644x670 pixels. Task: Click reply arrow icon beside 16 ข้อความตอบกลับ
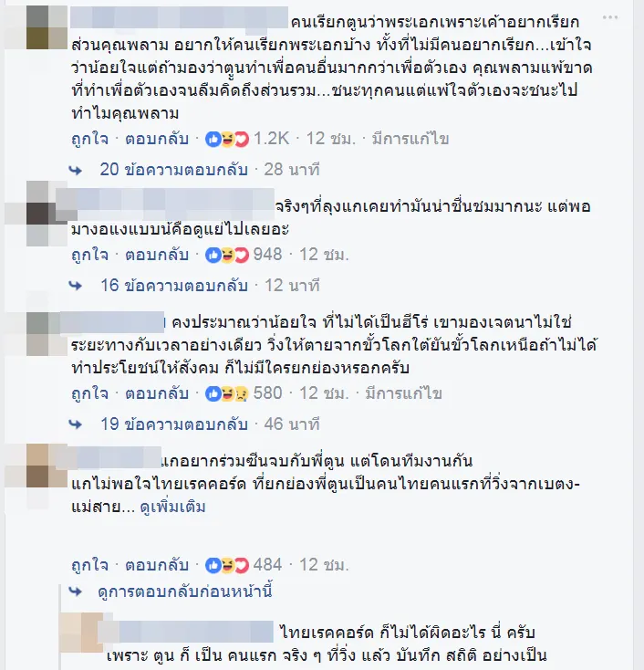76,286
